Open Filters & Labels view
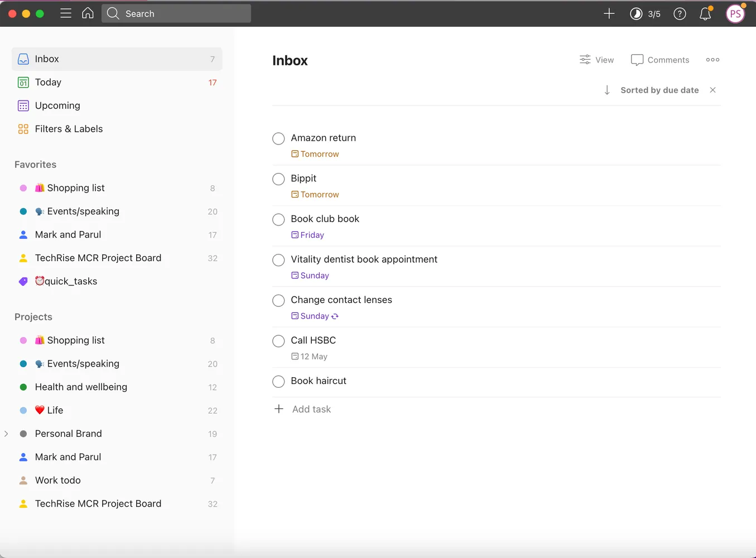This screenshot has width=756, height=558. click(x=117, y=129)
